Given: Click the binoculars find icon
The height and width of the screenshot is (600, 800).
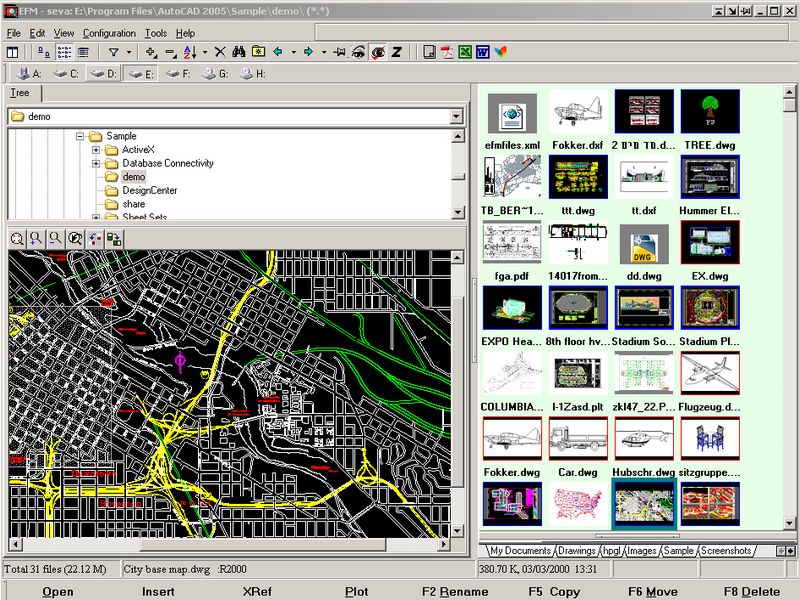Looking at the screenshot, I should [x=239, y=52].
